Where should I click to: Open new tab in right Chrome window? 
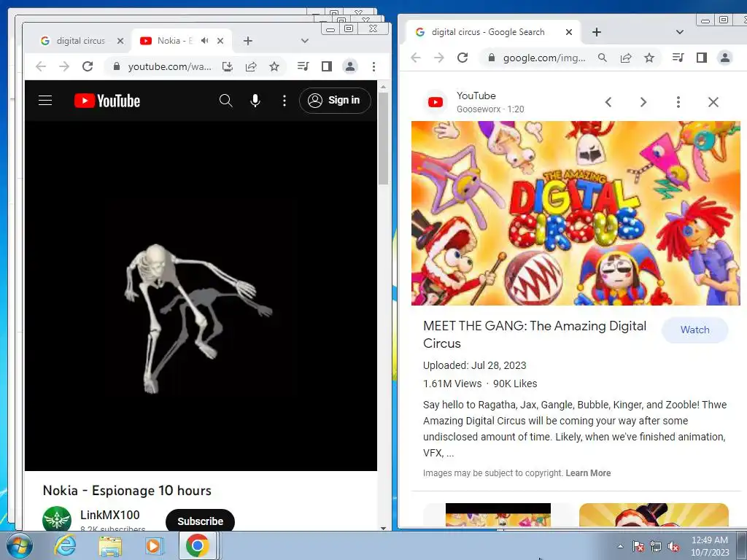[597, 32]
